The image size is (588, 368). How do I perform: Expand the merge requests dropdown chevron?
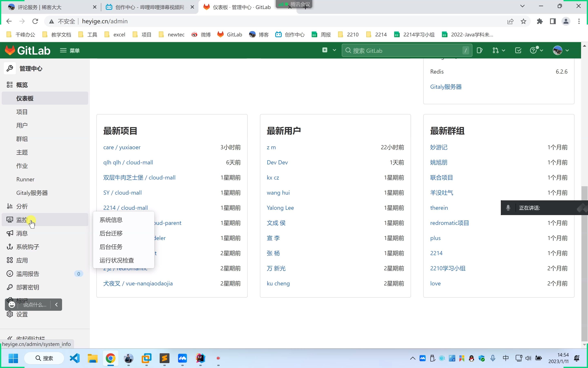coord(503,50)
